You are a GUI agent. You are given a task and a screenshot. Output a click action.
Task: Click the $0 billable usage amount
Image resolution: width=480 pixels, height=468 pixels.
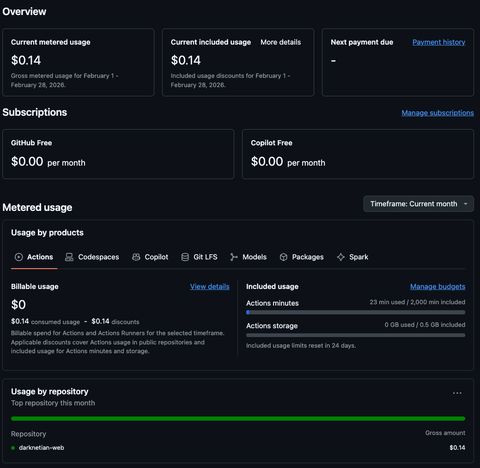[18, 305]
